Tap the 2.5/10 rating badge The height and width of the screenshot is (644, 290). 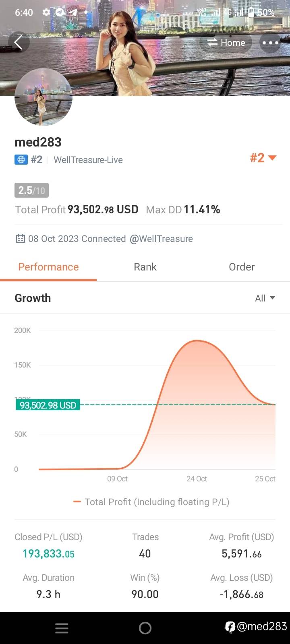[31, 190]
